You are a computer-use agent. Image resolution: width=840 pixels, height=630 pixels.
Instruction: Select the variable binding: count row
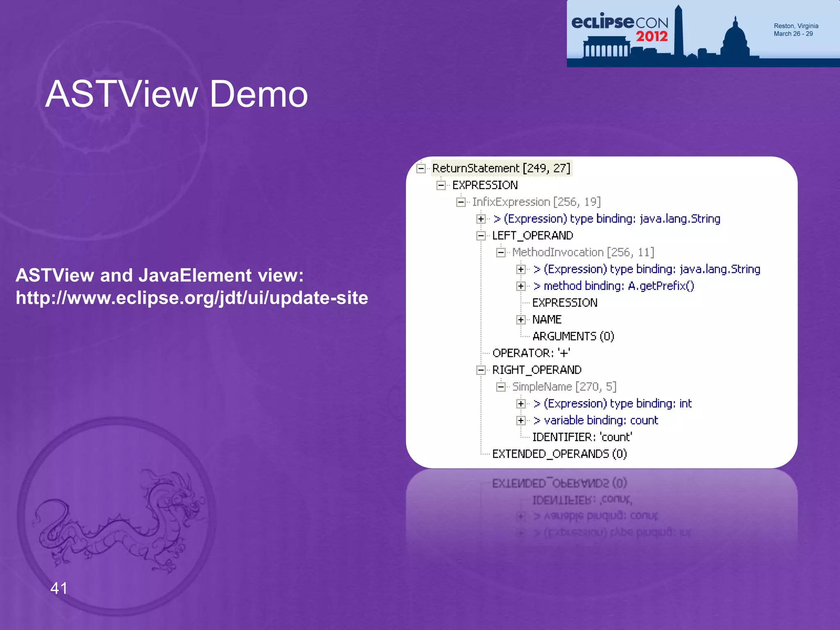tap(596, 420)
